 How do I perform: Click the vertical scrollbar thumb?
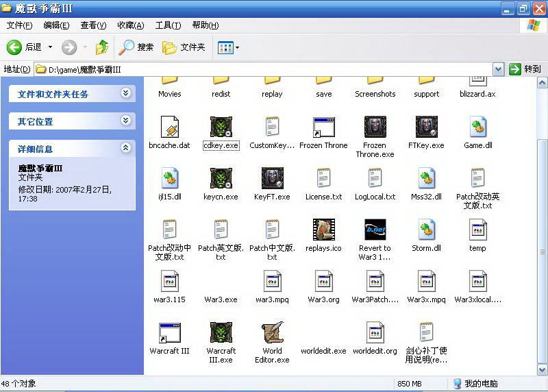(x=542, y=252)
